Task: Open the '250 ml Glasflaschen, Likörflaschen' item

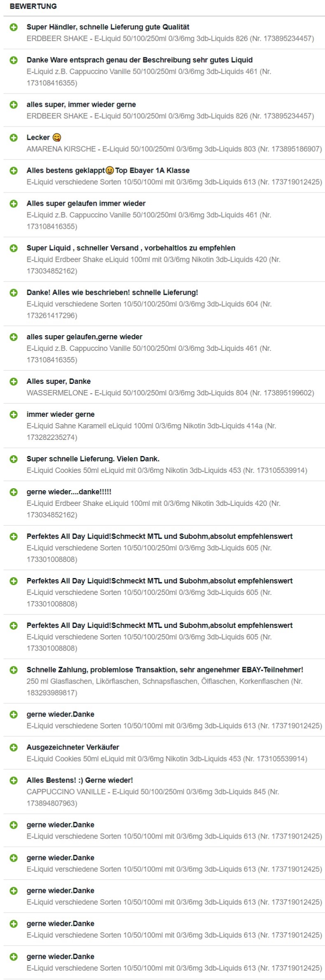Action: [x=165, y=687]
